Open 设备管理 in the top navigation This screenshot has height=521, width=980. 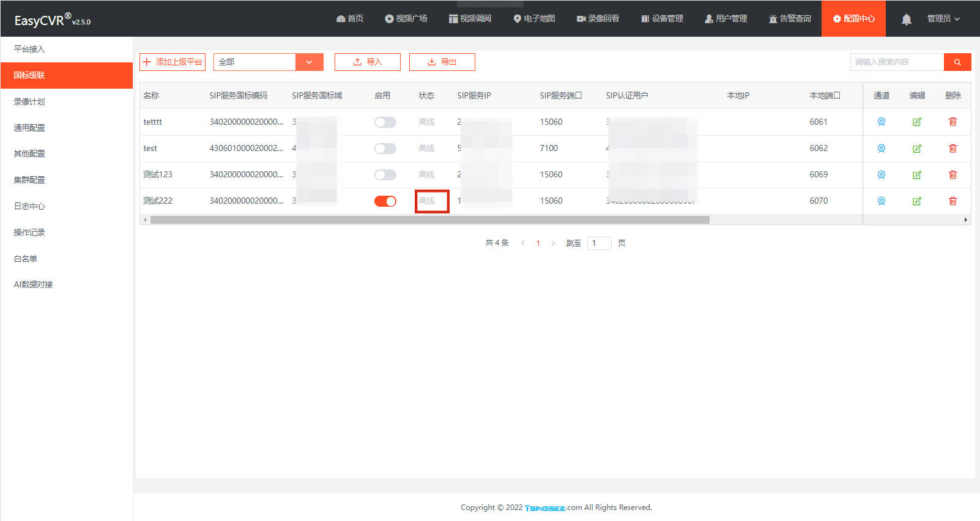(x=662, y=19)
